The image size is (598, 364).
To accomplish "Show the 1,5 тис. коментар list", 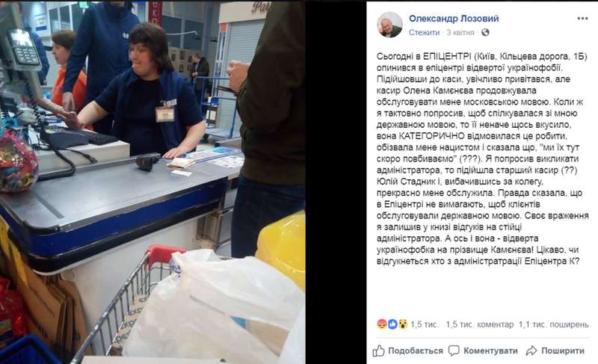I will coord(479,324).
